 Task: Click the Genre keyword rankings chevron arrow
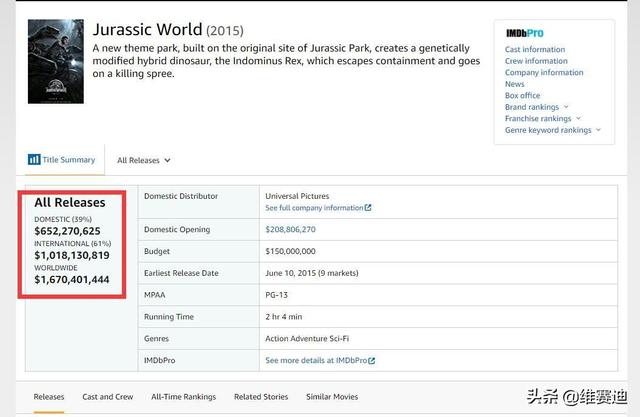[598, 130]
